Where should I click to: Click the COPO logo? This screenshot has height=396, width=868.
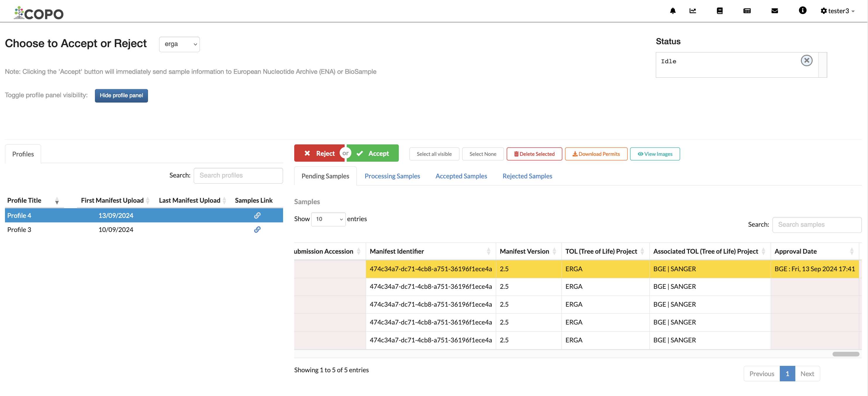click(x=39, y=13)
